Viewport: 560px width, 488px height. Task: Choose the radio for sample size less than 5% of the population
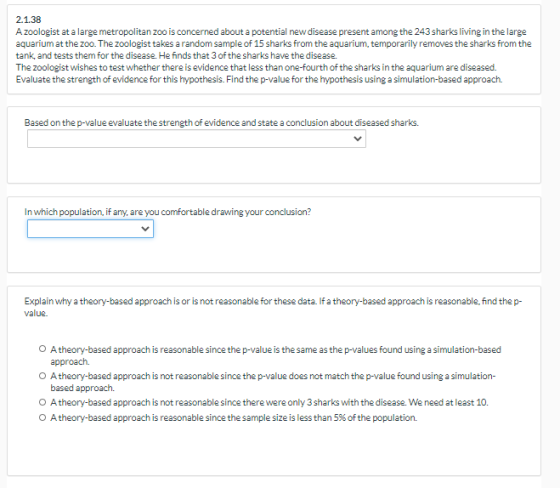(x=42, y=417)
